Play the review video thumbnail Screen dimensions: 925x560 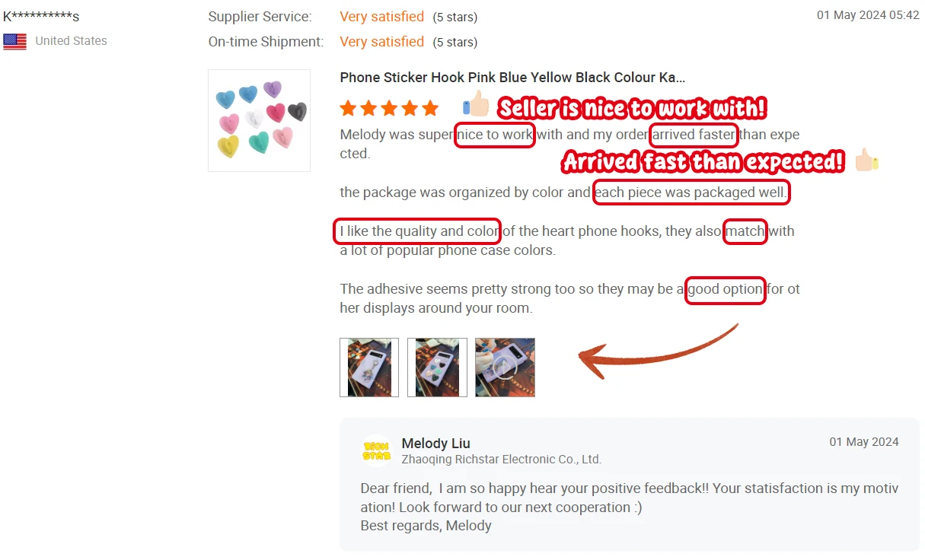pos(505,367)
